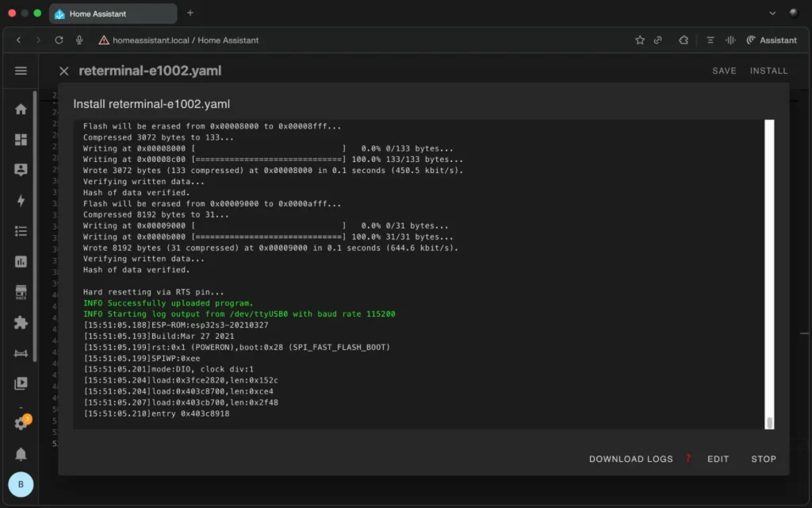
Task: Click the copy link icon in browser toolbar
Action: coord(657,40)
